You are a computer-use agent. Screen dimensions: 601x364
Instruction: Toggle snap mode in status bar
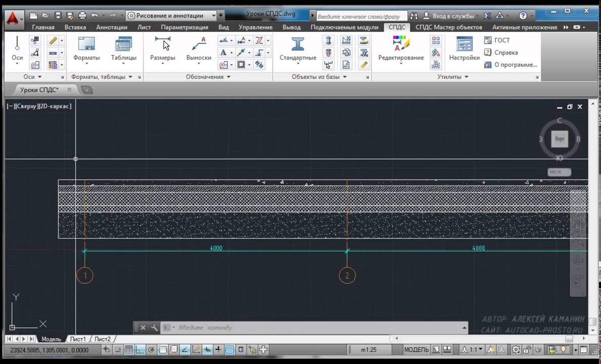click(117, 349)
